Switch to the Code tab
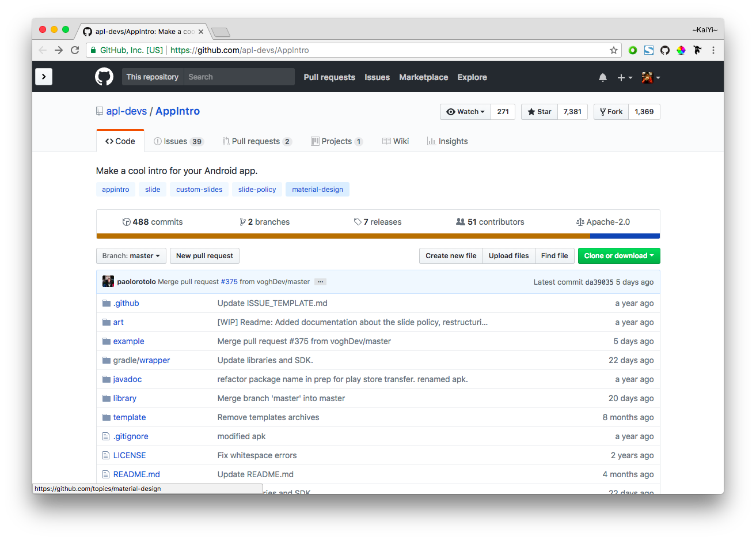This screenshot has height=540, width=756. (120, 141)
